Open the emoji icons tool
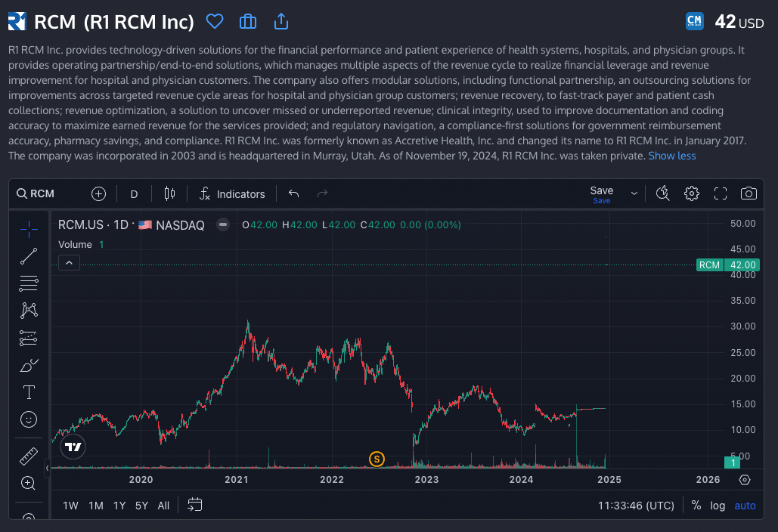Image resolution: width=778 pixels, height=532 pixels. pos(29,419)
